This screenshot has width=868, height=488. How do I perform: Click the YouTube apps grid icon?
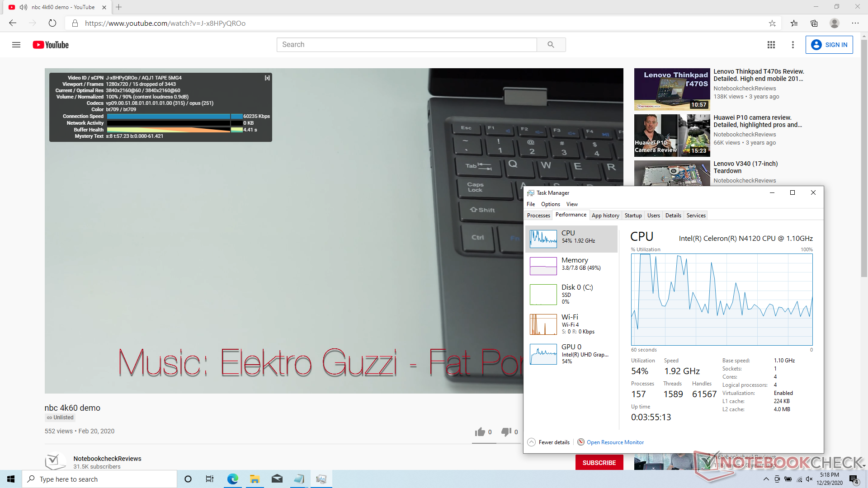pos(771,45)
